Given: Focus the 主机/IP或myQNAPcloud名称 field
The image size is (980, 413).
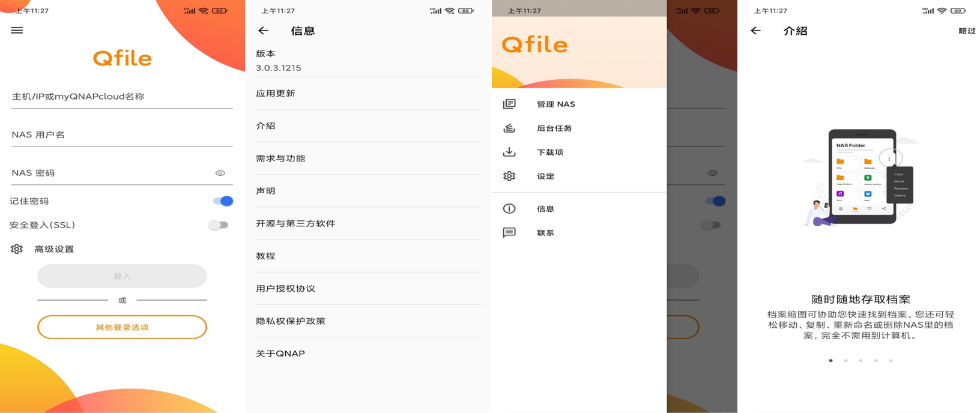Looking at the screenshot, I should click(122, 96).
